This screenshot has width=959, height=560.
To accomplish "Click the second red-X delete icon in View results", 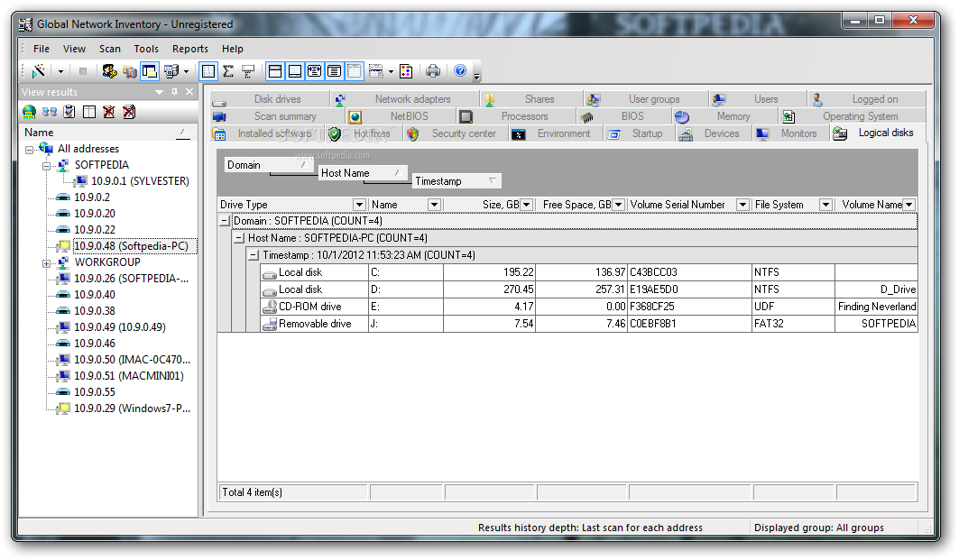I will click(129, 112).
